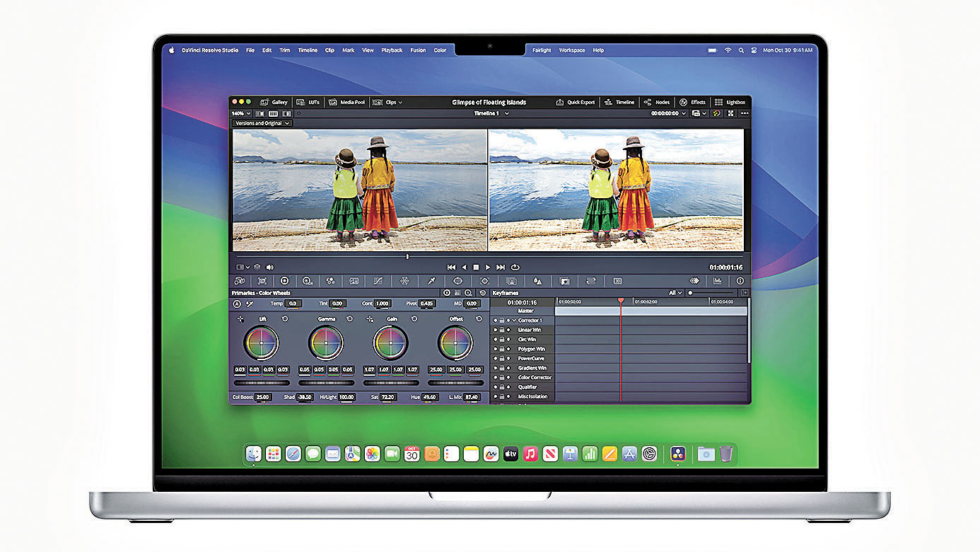Open the Trim menu
The image size is (980, 552).
coord(284,50)
